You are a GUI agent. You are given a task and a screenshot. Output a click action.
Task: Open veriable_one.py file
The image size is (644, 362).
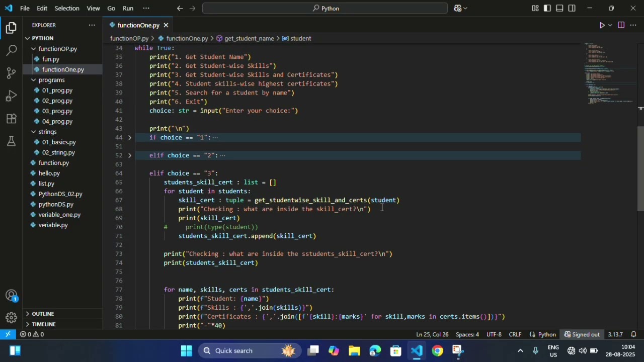[x=59, y=215]
